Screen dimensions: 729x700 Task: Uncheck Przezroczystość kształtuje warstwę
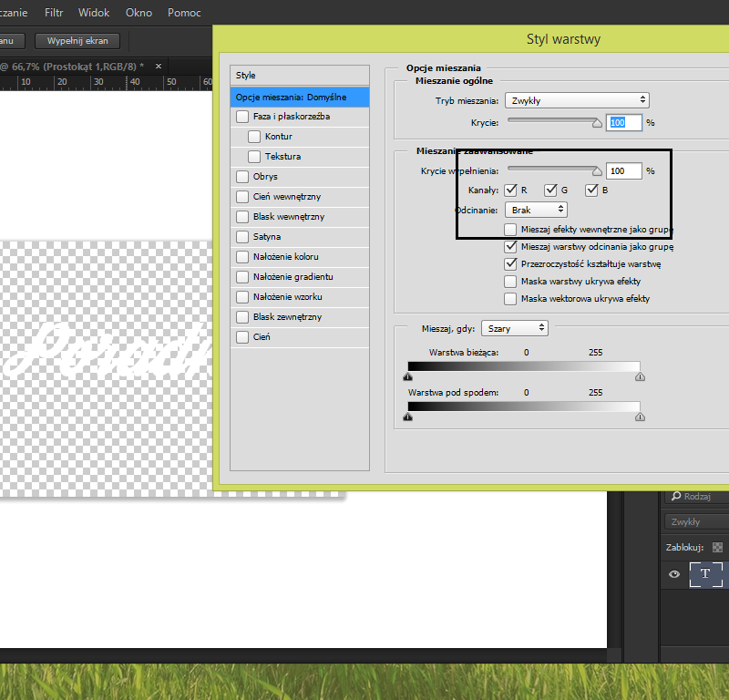tap(510, 263)
